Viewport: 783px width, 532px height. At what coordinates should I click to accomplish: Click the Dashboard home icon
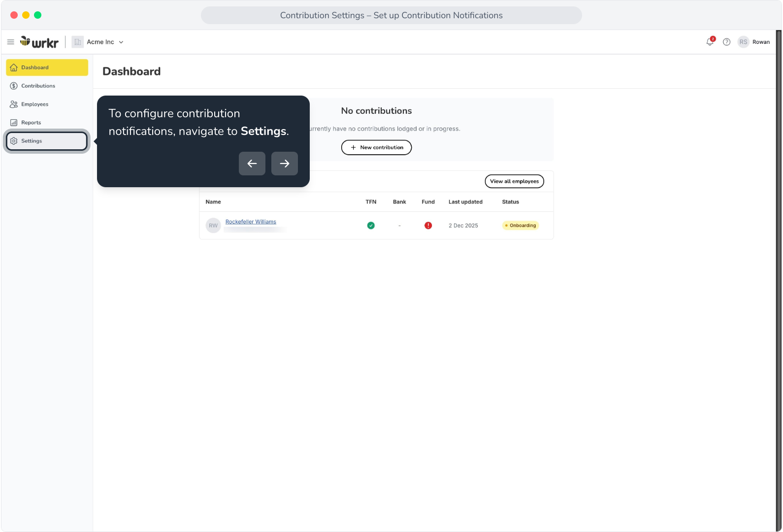pos(14,67)
